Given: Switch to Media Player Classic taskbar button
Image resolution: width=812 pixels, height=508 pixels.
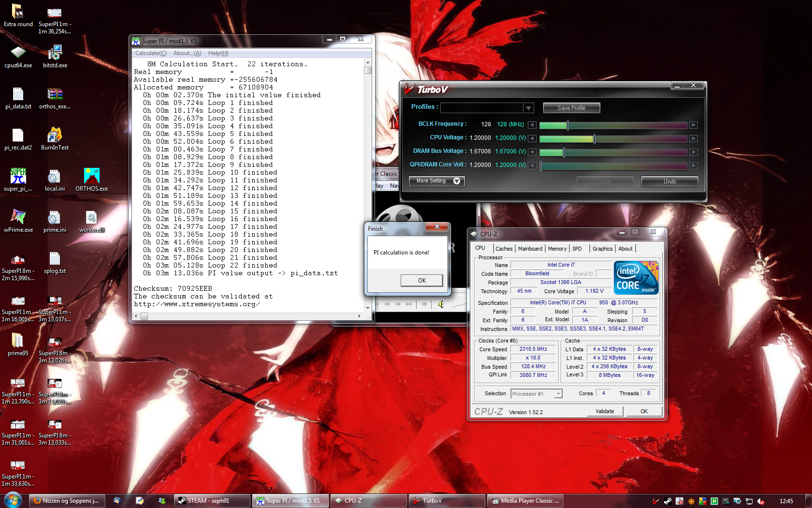Looking at the screenshot, I should pos(525,501).
